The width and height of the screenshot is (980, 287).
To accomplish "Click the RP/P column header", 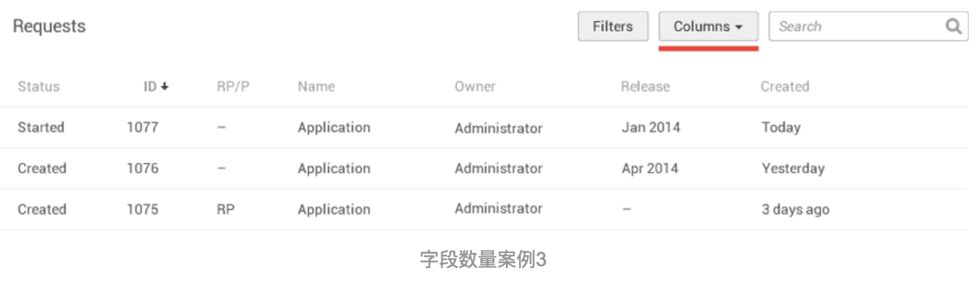I will 233,87.
